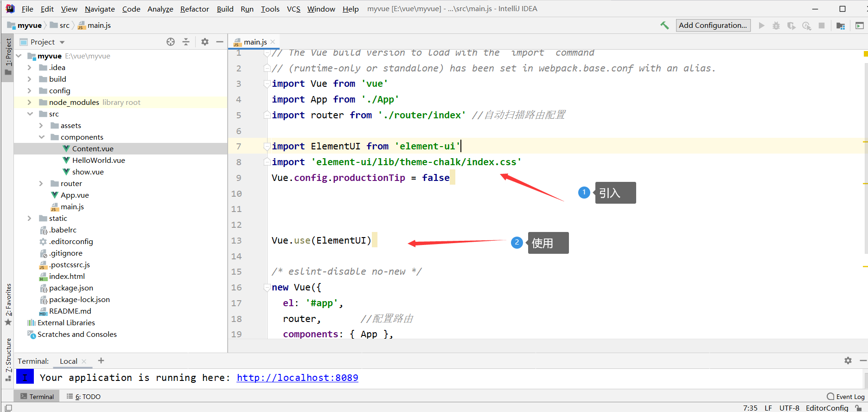Click the Event Log status icon

[846, 397]
